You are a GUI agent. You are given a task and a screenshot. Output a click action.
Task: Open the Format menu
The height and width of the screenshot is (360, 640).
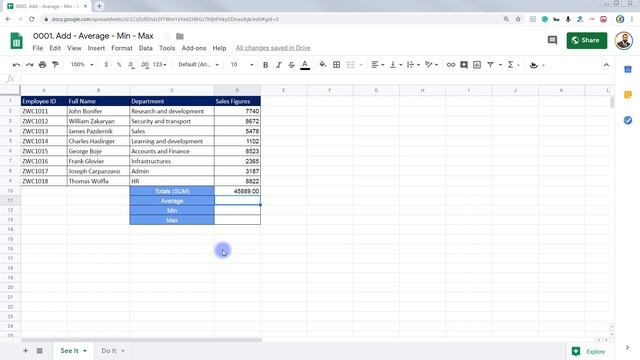tap(122, 48)
